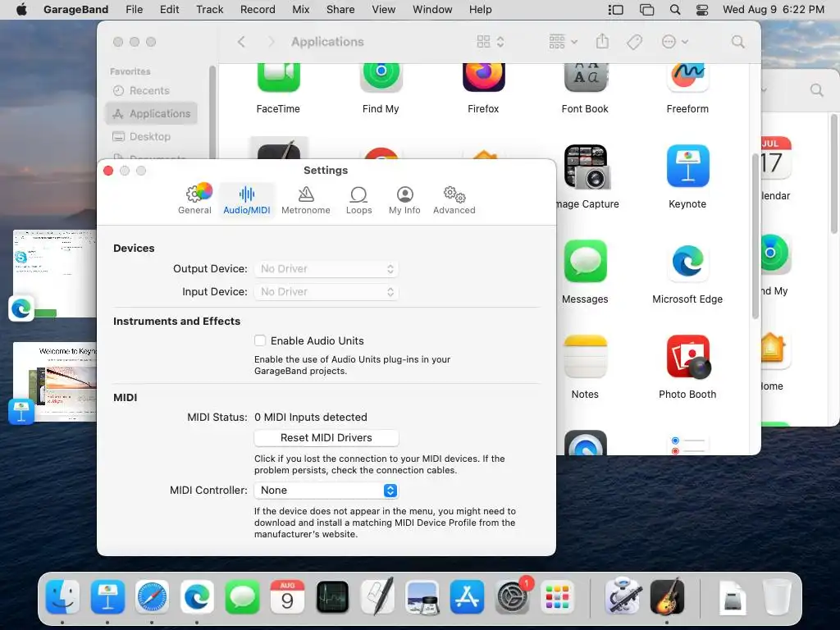Open Messages in the Applications window
The height and width of the screenshot is (630, 840).
point(585,272)
